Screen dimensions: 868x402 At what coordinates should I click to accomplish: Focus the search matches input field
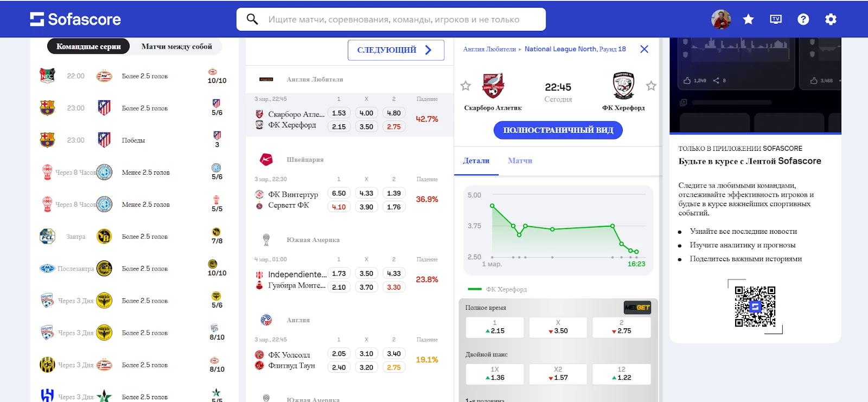click(x=391, y=20)
